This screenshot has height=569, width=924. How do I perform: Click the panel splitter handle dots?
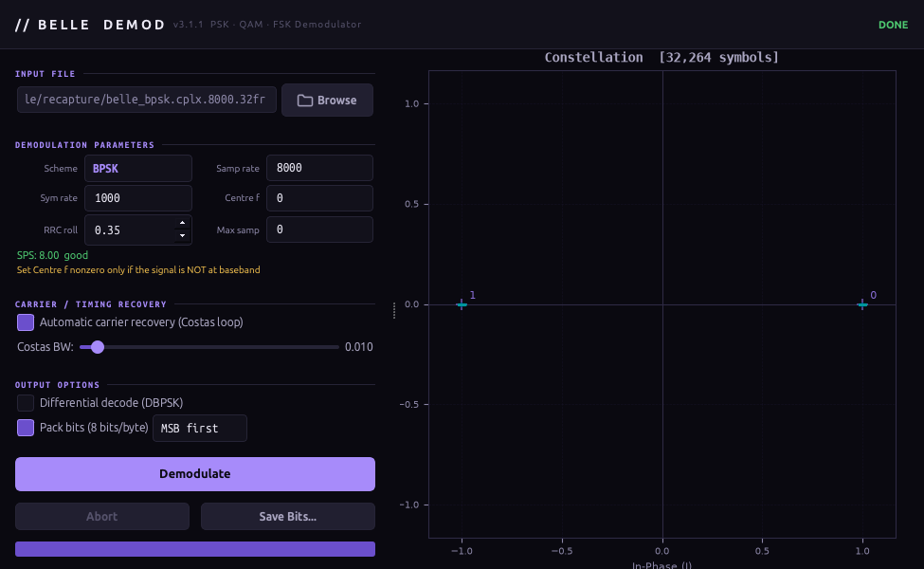[x=394, y=310]
